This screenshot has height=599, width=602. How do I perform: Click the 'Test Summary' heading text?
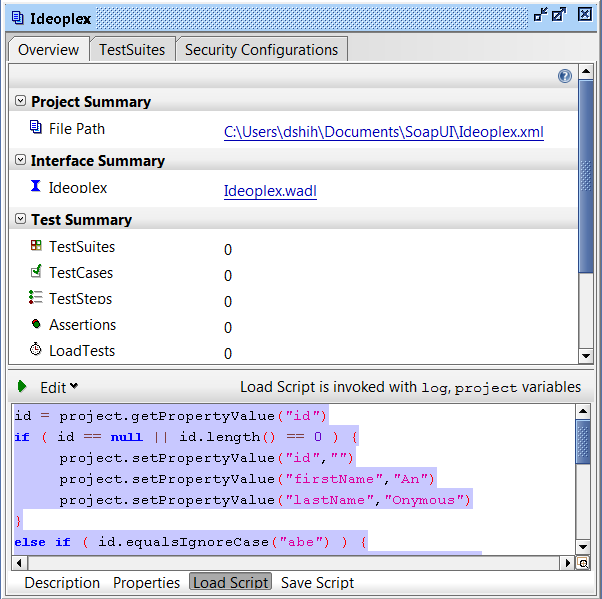click(x=81, y=220)
